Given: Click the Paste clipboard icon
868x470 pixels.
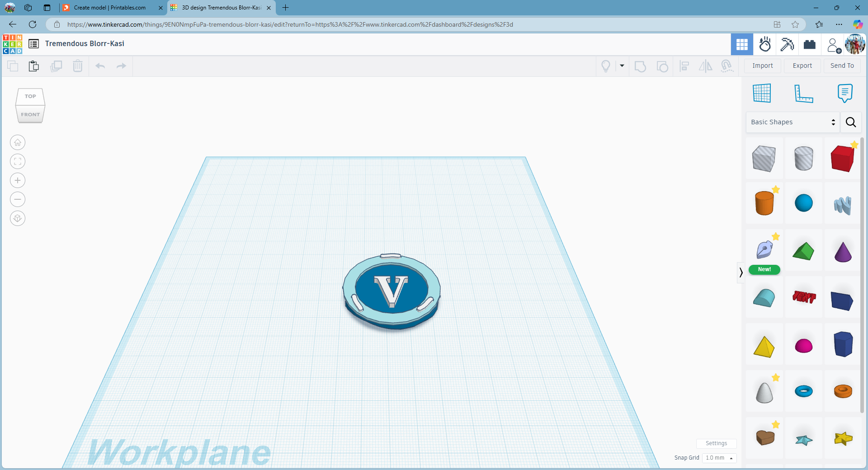Looking at the screenshot, I should pos(34,66).
